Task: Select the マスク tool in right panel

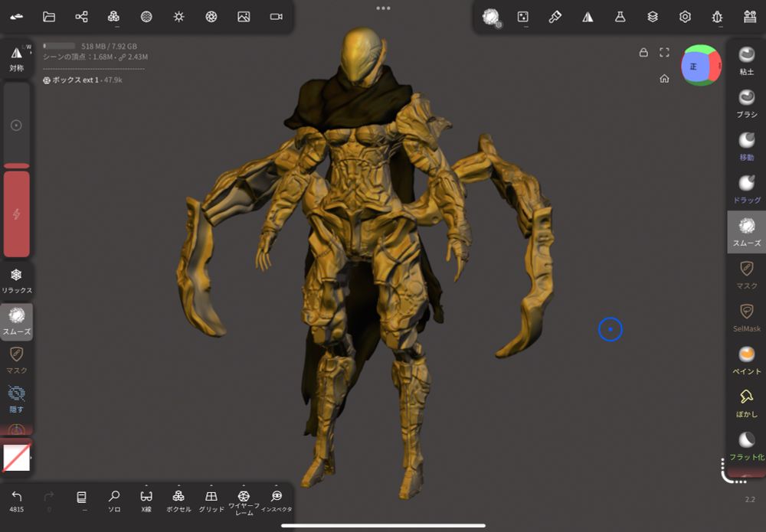Action: tap(746, 275)
